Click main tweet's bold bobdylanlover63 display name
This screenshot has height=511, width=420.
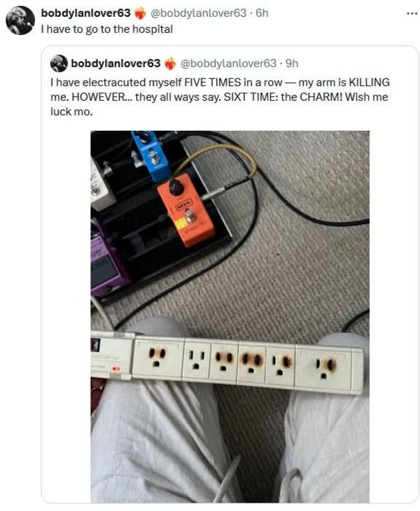[x=85, y=13]
